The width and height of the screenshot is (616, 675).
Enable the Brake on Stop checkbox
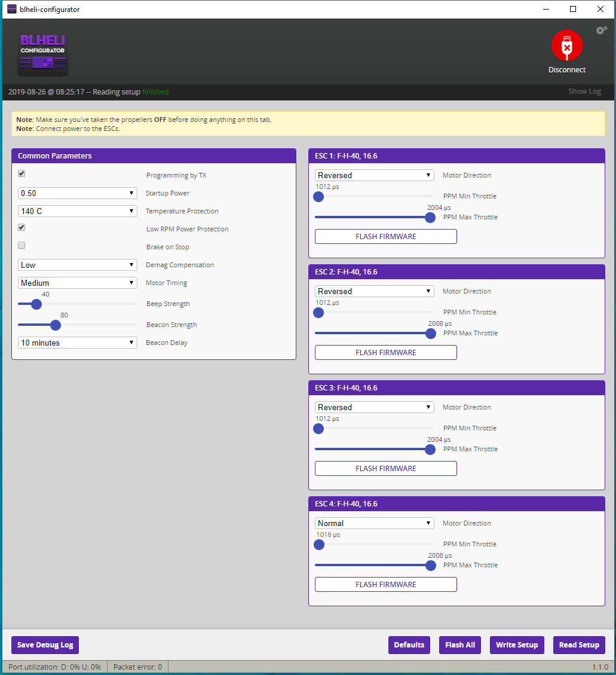pos(22,245)
